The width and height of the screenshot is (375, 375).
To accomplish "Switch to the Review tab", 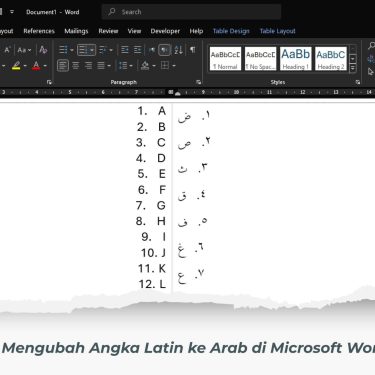I will (x=108, y=31).
